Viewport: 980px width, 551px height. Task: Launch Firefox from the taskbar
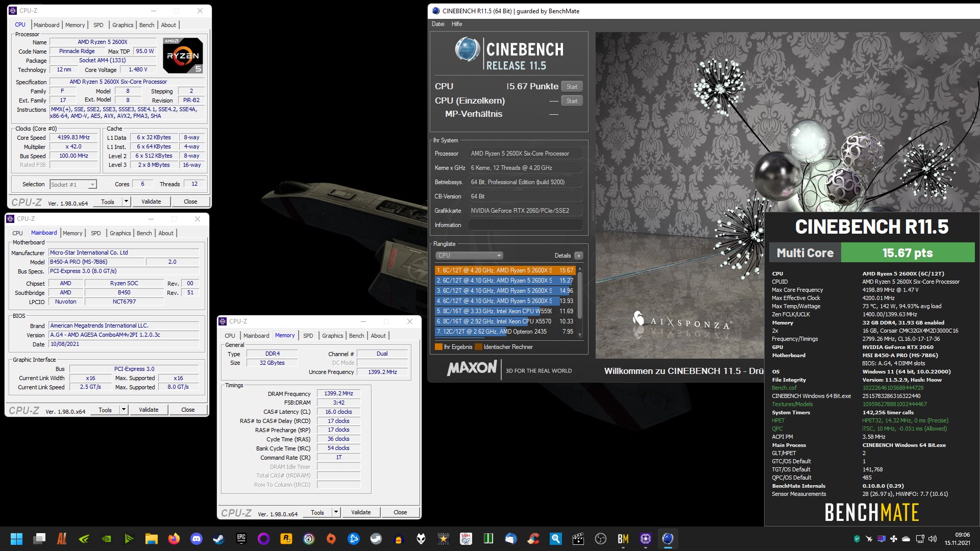[174, 539]
